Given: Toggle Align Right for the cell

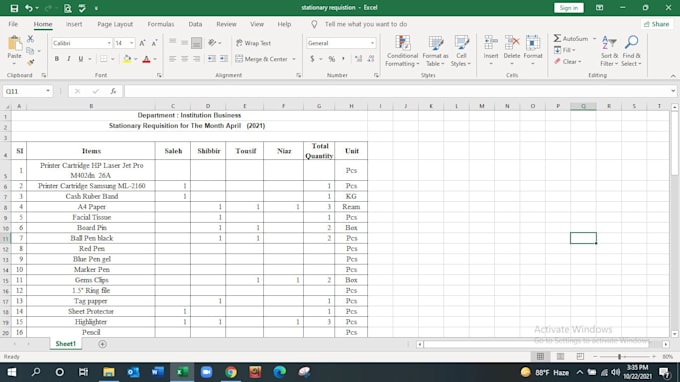Looking at the screenshot, I should 196,59.
